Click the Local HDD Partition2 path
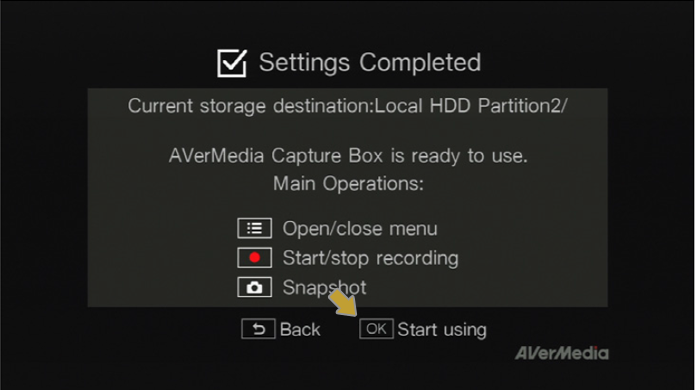This screenshot has height=390, width=695. coord(471,106)
